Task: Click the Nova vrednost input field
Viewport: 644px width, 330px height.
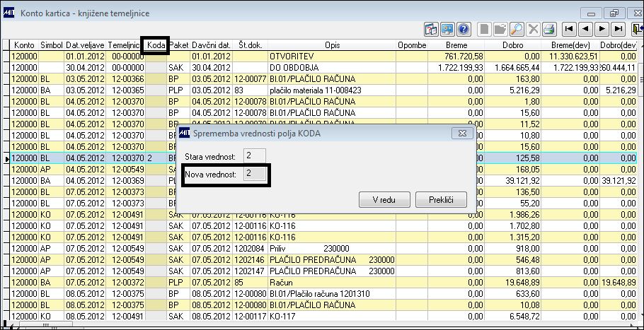Action: click(x=255, y=174)
